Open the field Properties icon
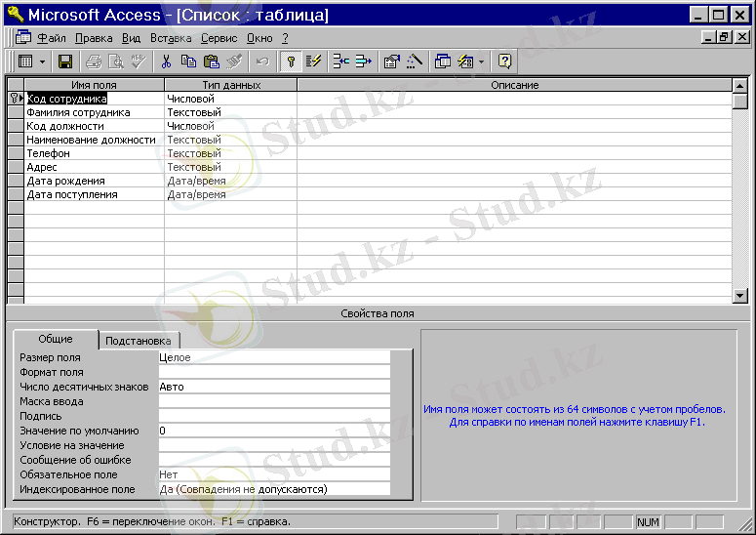This screenshot has height=535, width=756. 391,62
